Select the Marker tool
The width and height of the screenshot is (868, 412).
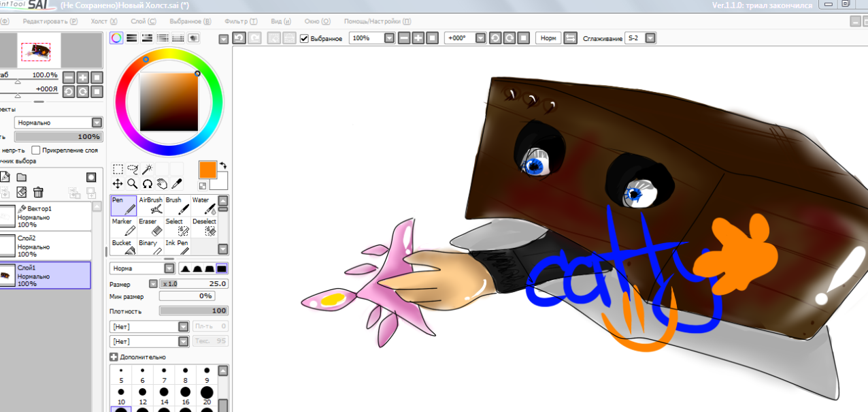(123, 227)
